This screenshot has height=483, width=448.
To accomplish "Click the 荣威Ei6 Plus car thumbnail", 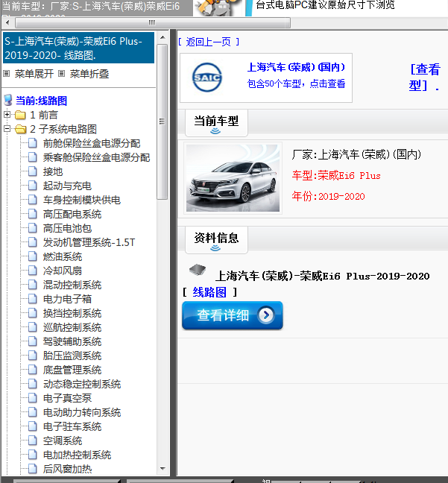I will [233, 178].
